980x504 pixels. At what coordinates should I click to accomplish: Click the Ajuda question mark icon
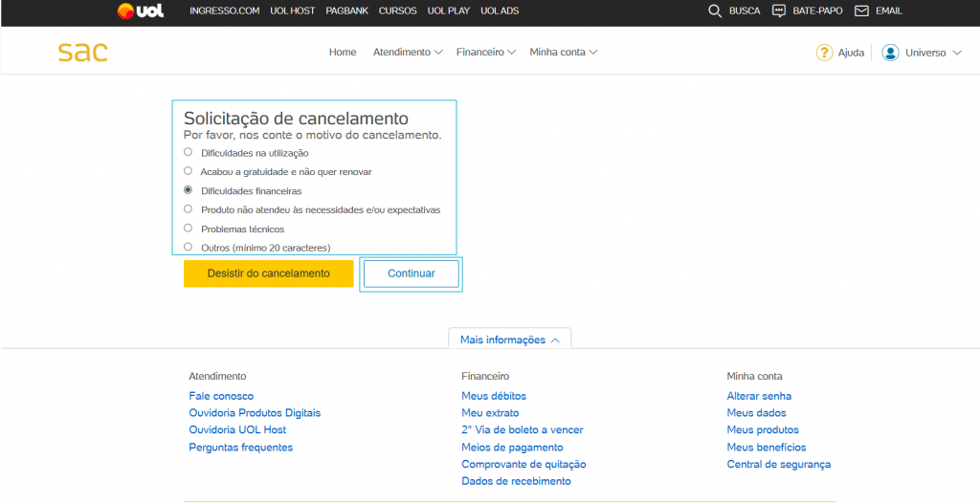click(x=824, y=53)
